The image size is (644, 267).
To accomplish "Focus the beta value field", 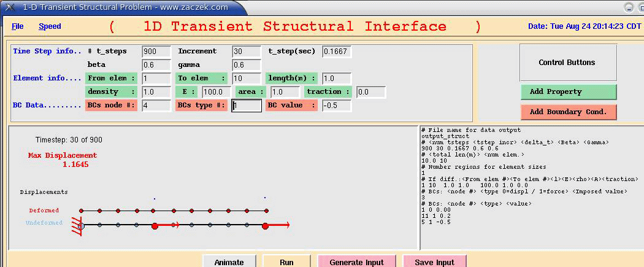I will coord(156,65).
